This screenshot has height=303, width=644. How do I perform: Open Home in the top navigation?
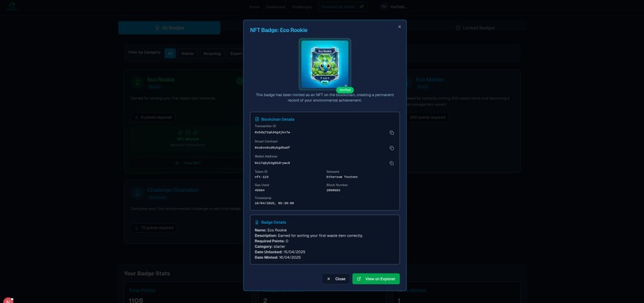(x=254, y=7)
